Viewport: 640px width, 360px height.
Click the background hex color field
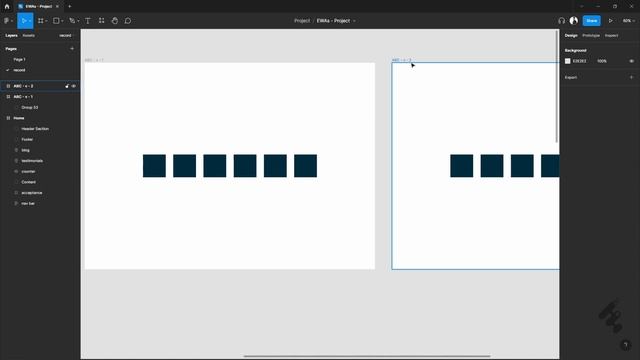pos(580,61)
